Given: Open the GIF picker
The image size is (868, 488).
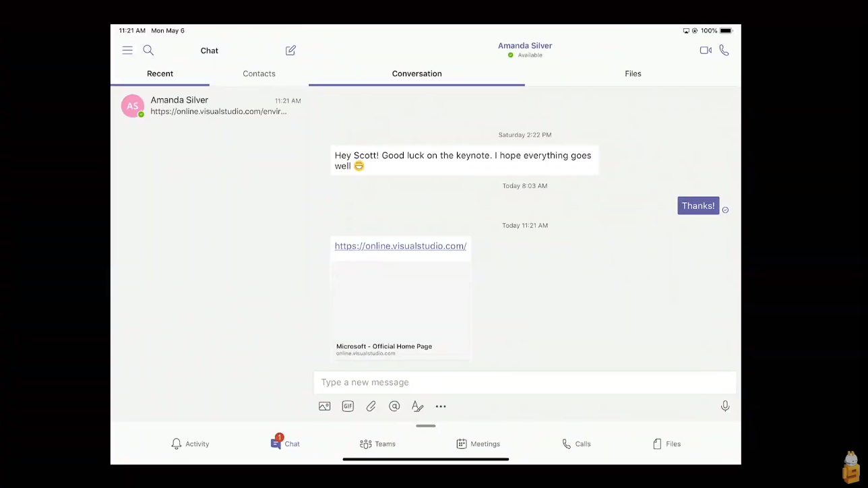Looking at the screenshot, I should click(x=348, y=406).
